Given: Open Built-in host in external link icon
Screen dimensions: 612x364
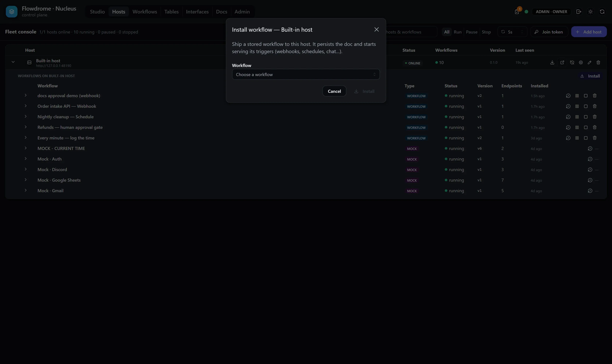Looking at the screenshot, I should tap(562, 63).
